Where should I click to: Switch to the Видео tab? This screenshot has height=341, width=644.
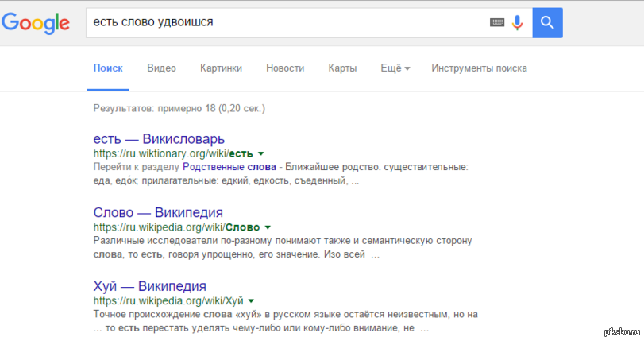pyautogui.click(x=161, y=68)
